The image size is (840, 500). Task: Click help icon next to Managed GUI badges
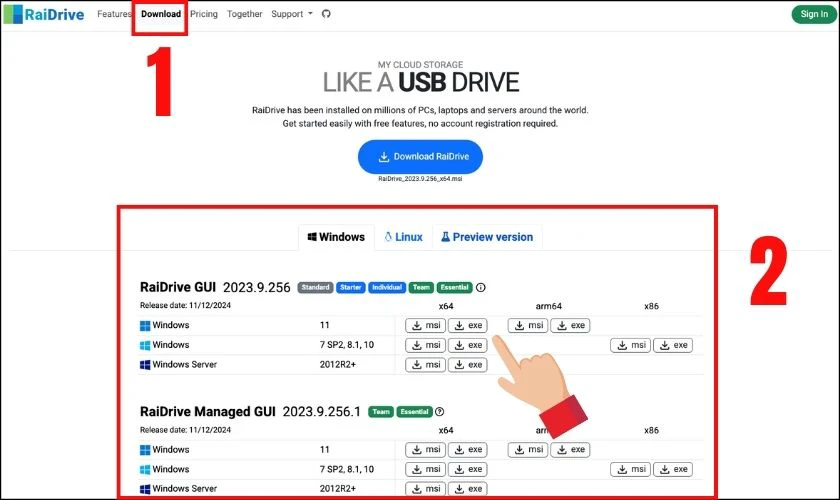(439, 412)
